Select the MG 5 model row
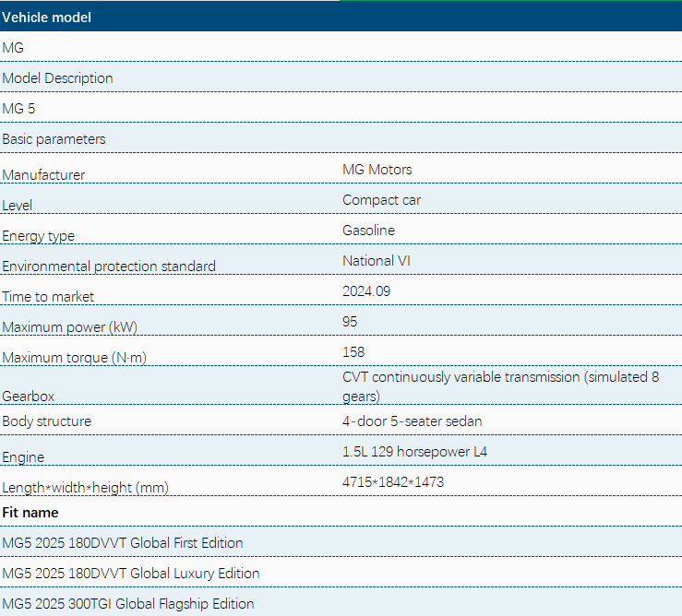The image size is (682, 616). tap(341, 108)
